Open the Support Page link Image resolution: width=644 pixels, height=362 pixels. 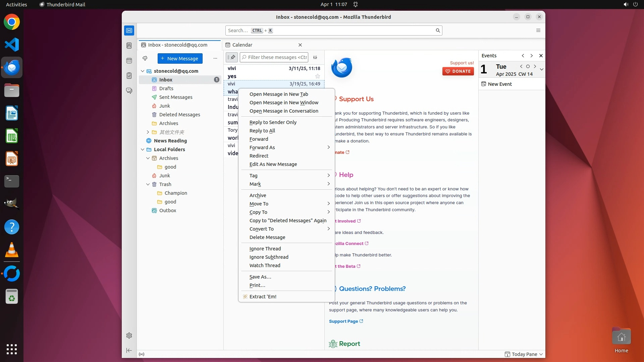pyautogui.click(x=343, y=321)
